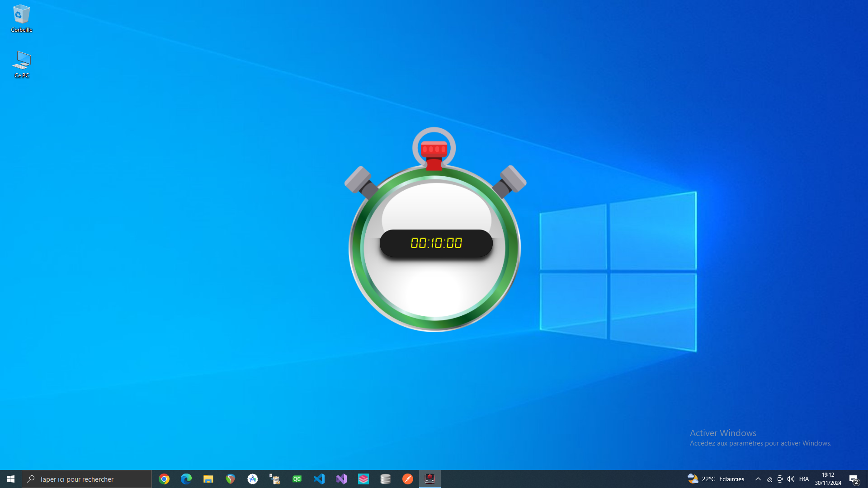The width and height of the screenshot is (868, 488).
Task: Launch Qt Creator from the taskbar
Action: (x=297, y=479)
